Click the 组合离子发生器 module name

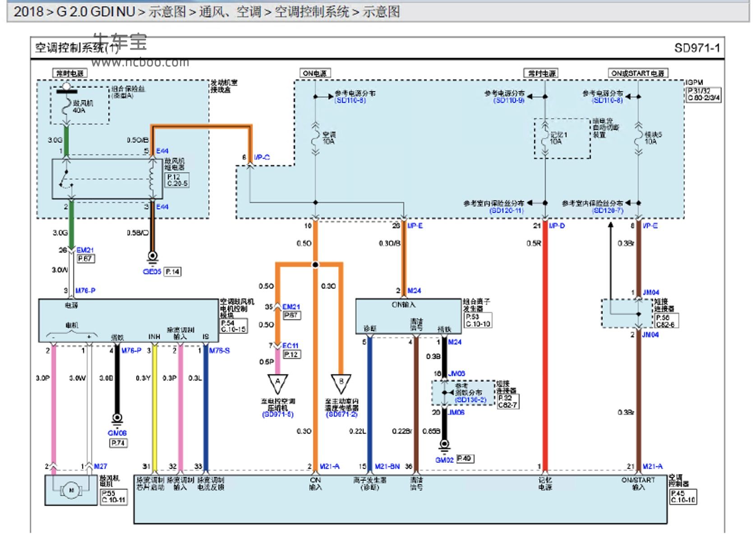(x=477, y=305)
